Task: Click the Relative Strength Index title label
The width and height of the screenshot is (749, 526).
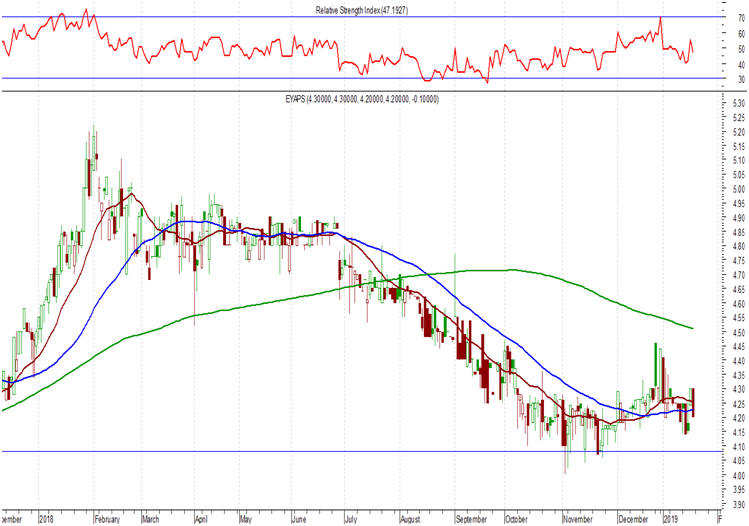Action: [x=362, y=10]
